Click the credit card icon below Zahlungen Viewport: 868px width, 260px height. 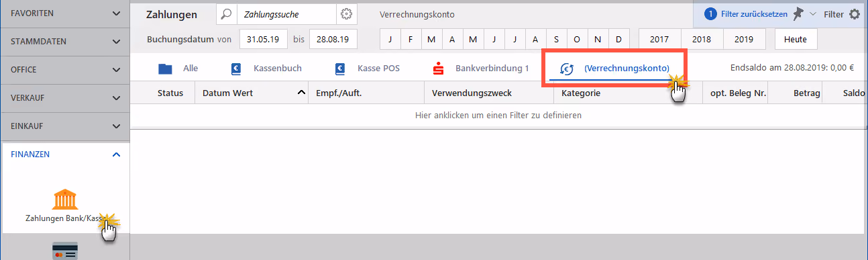point(65,251)
